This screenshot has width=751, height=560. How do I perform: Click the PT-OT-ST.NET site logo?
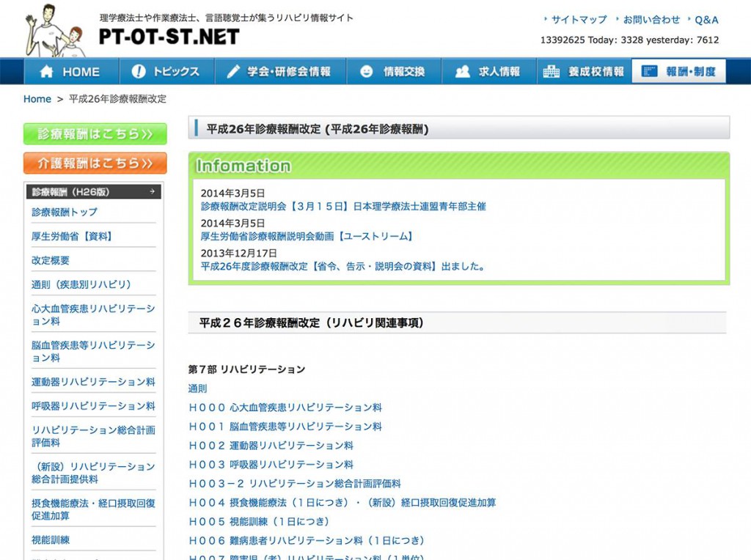(169, 36)
